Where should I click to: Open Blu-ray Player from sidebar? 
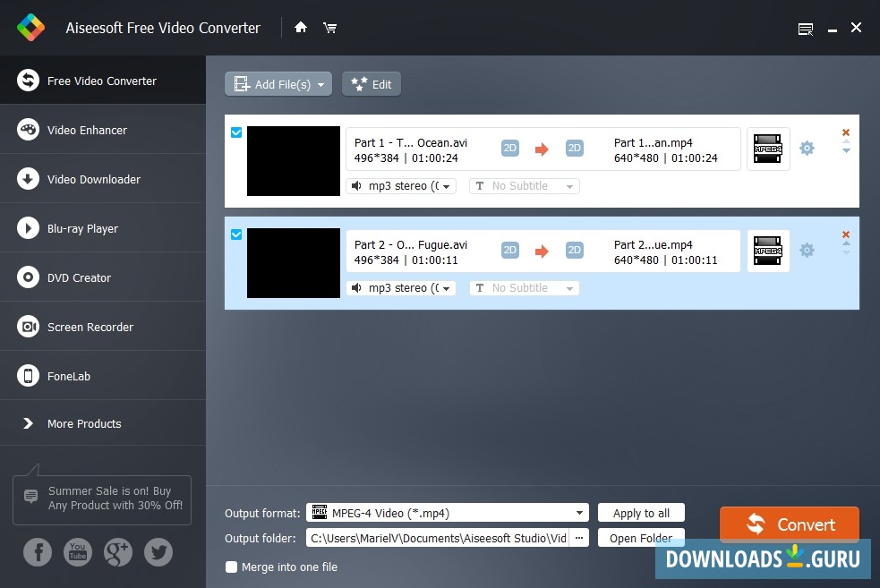[103, 228]
